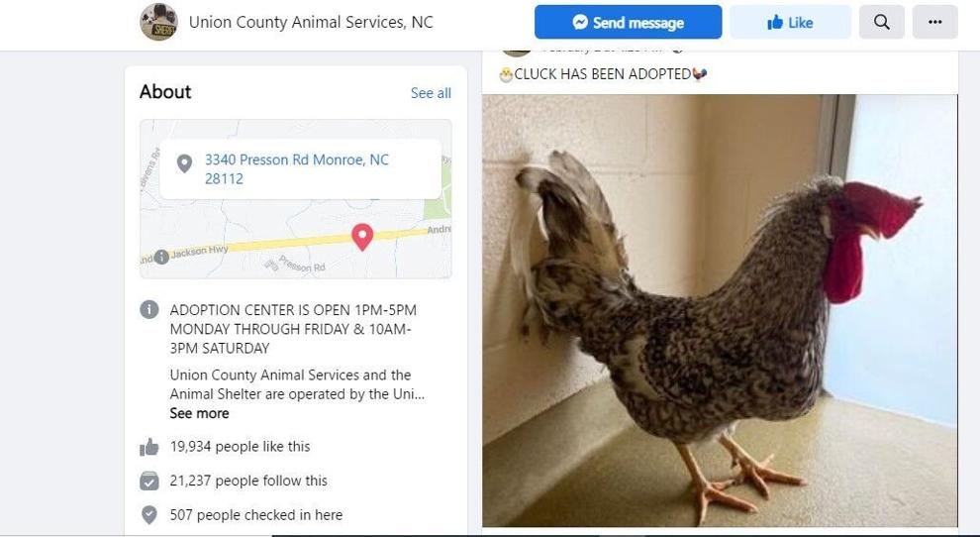Click the follow checkmark icon beside followers count
980x537 pixels.
tap(148, 481)
